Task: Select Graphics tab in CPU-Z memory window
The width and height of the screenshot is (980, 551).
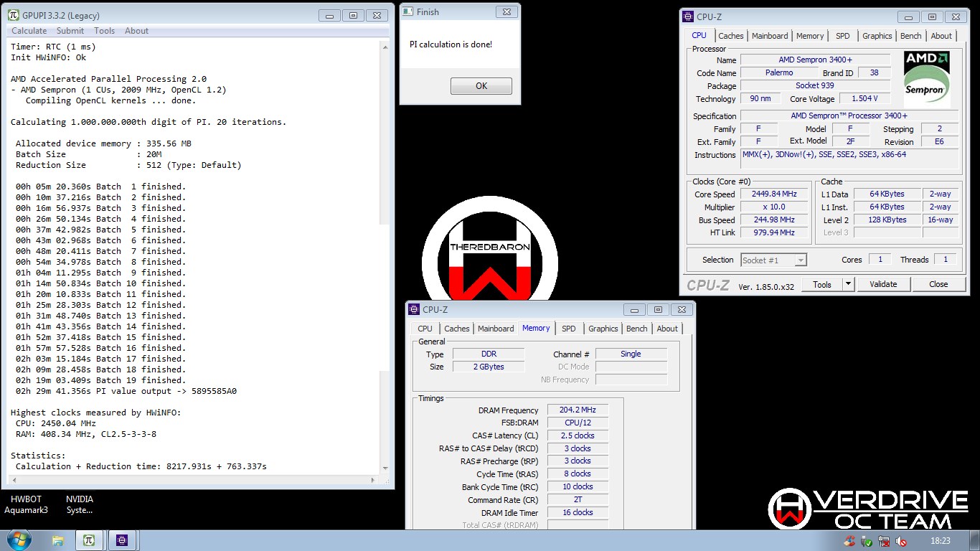Action: pyautogui.click(x=603, y=329)
